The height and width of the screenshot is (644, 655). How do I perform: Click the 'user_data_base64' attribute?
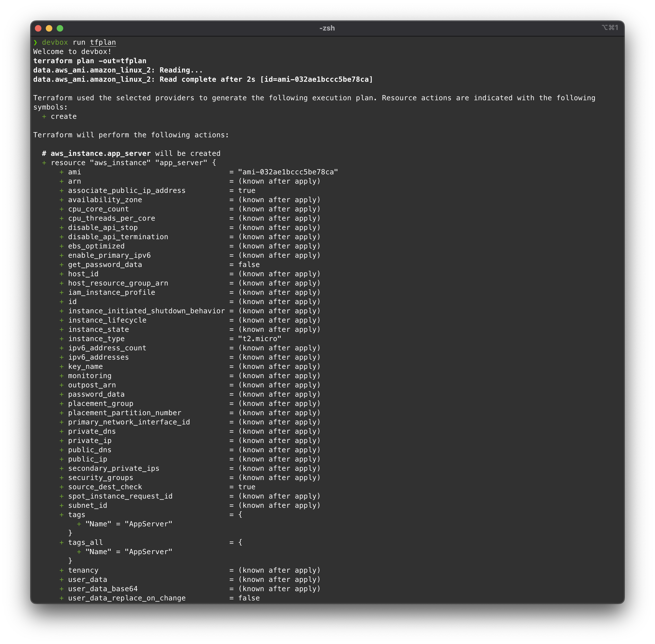[x=103, y=589]
